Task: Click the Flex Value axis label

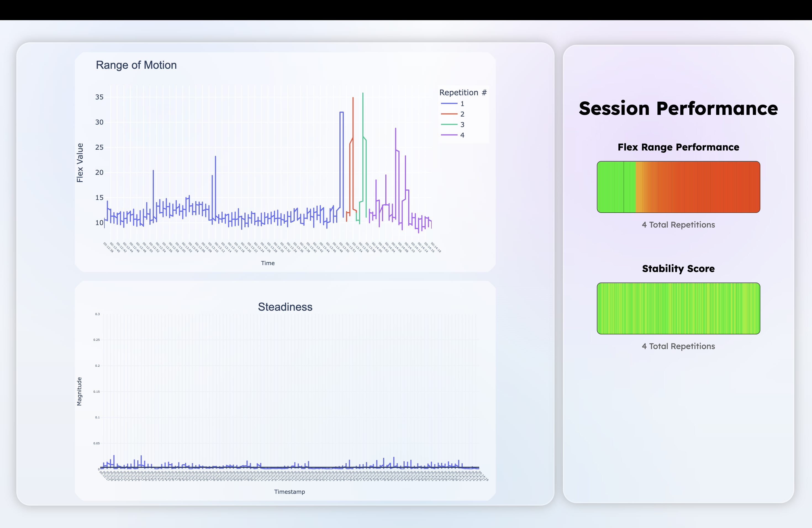Action: point(80,163)
